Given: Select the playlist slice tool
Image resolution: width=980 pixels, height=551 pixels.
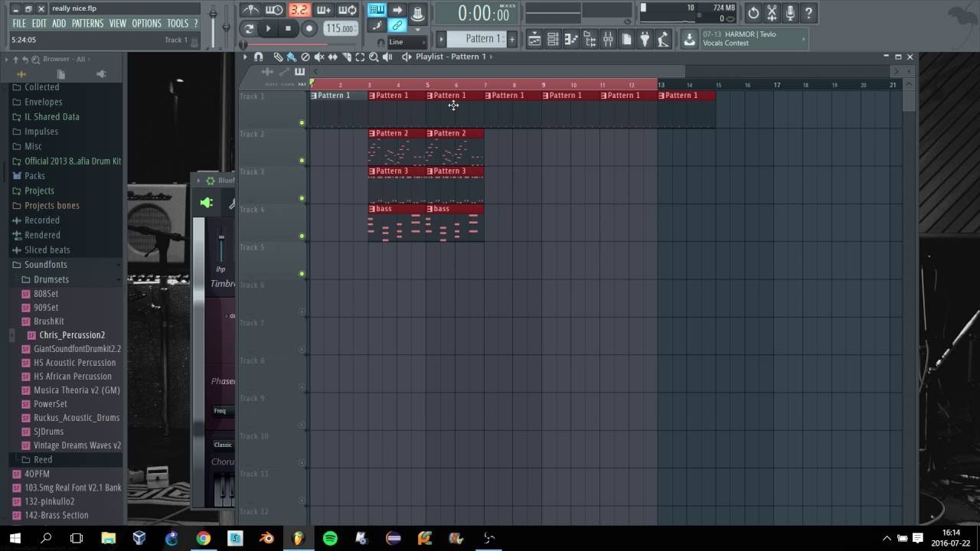Looking at the screenshot, I should pos(347,57).
